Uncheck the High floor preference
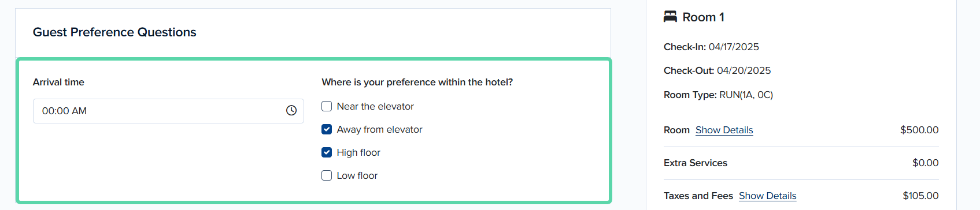This screenshot has height=210, width=980. coord(327,152)
